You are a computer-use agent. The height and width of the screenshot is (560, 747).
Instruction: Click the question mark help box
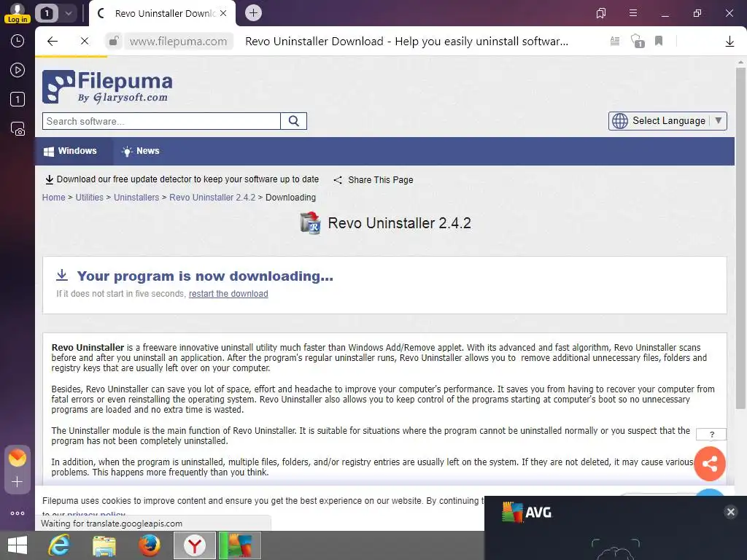pos(711,435)
